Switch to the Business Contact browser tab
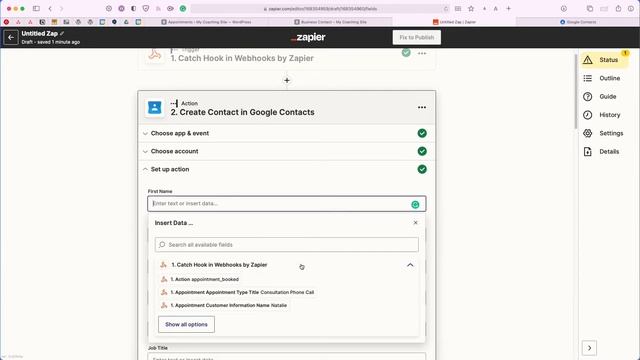This screenshot has height=360, width=640. click(x=331, y=22)
